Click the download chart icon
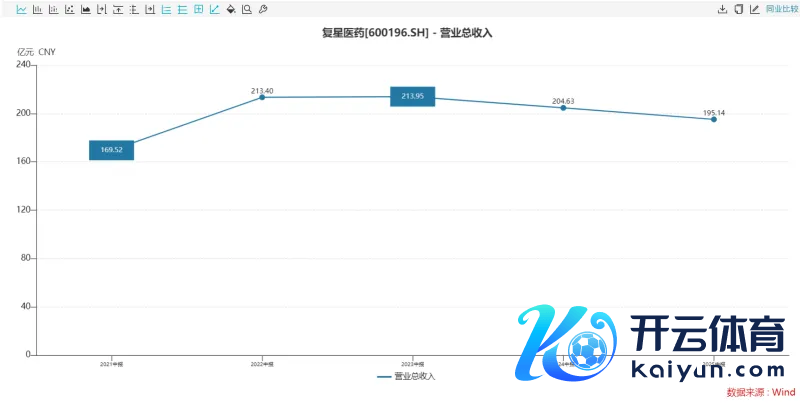800x403 pixels. 722,9
